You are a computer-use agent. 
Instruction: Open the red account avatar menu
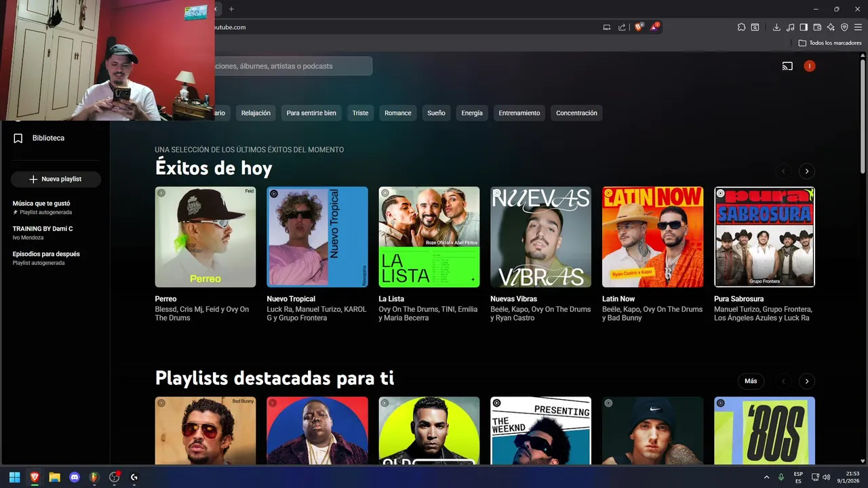[x=809, y=66]
